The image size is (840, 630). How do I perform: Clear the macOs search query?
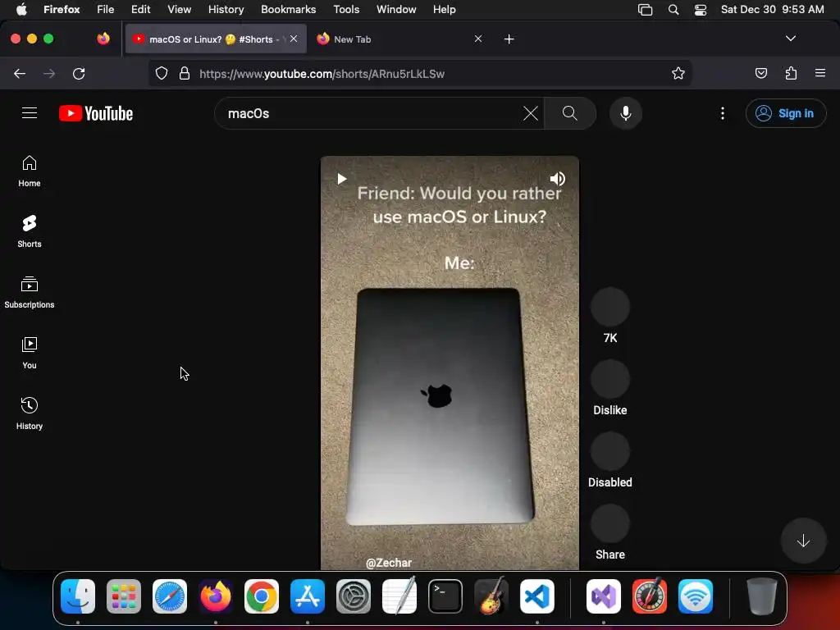tap(531, 113)
